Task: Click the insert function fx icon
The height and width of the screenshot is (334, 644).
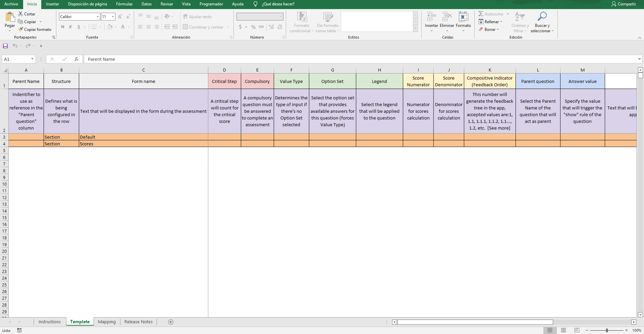Action: pyautogui.click(x=76, y=59)
